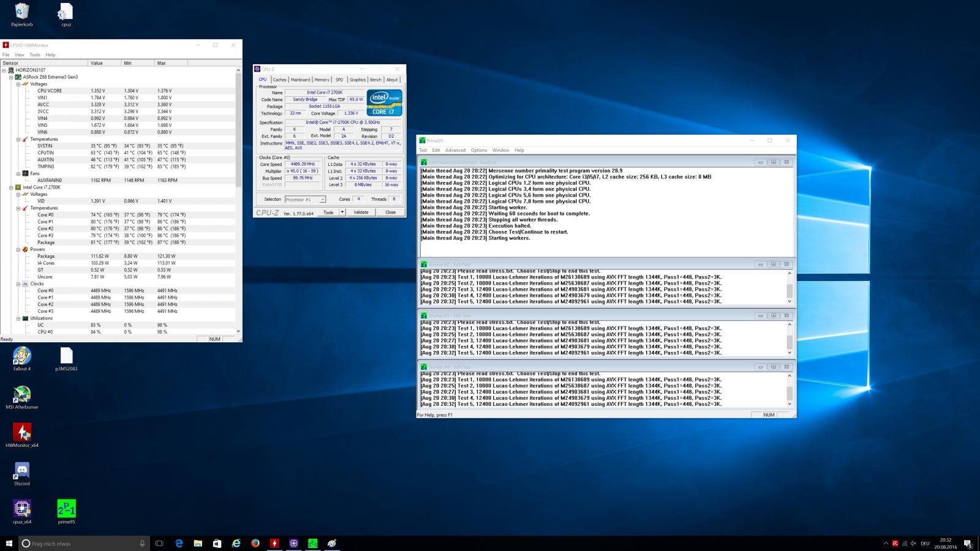Viewport: 980px width, 551px height.
Task: Open HWMonitor Tools menu
Action: pos(35,54)
